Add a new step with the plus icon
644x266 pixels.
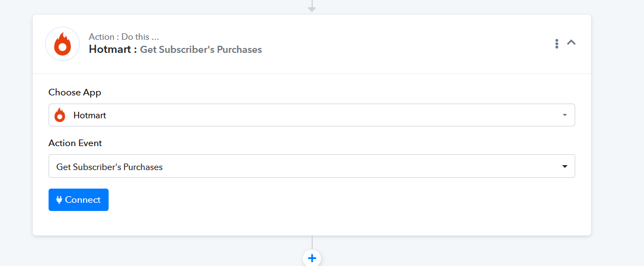coord(312,258)
